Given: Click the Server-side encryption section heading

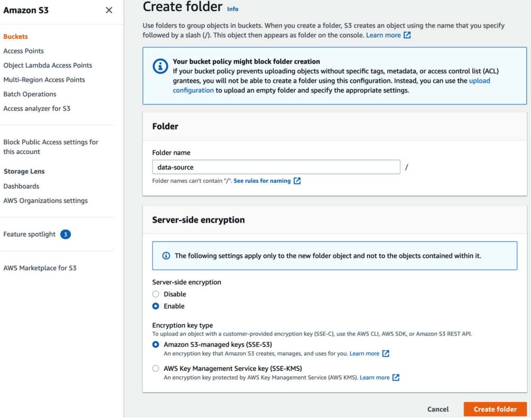Looking at the screenshot, I should [198, 220].
